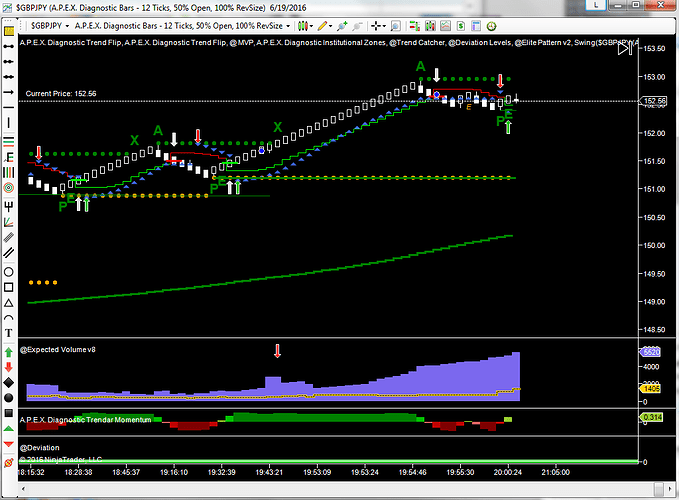679x500 pixels.
Task: Click the 150.00 price axis label
Action: [654, 245]
